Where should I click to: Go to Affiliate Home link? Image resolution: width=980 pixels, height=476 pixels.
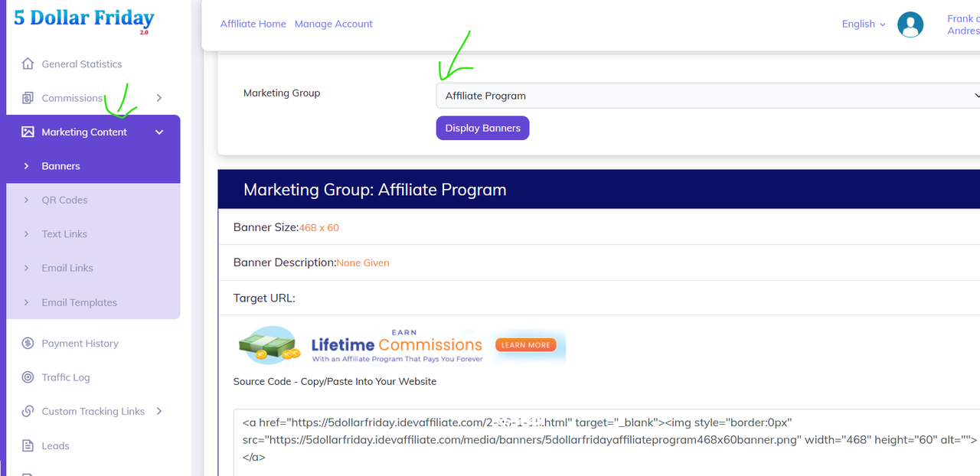click(253, 24)
